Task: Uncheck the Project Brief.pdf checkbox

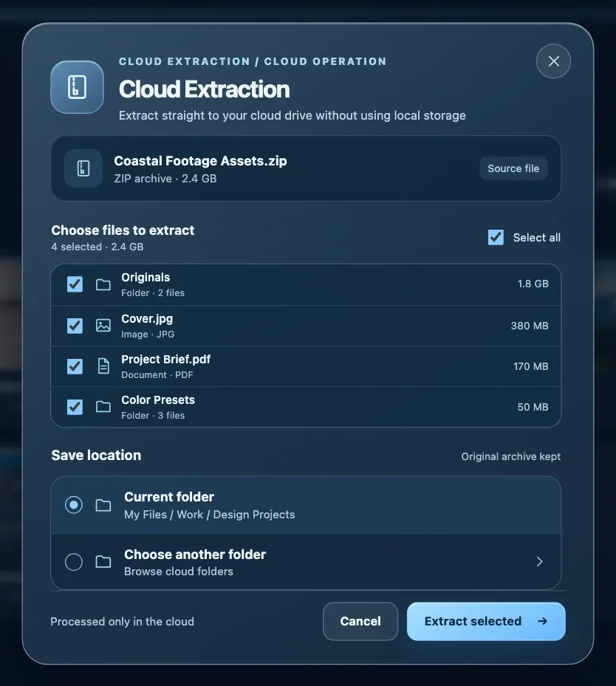Action: [75, 366]
